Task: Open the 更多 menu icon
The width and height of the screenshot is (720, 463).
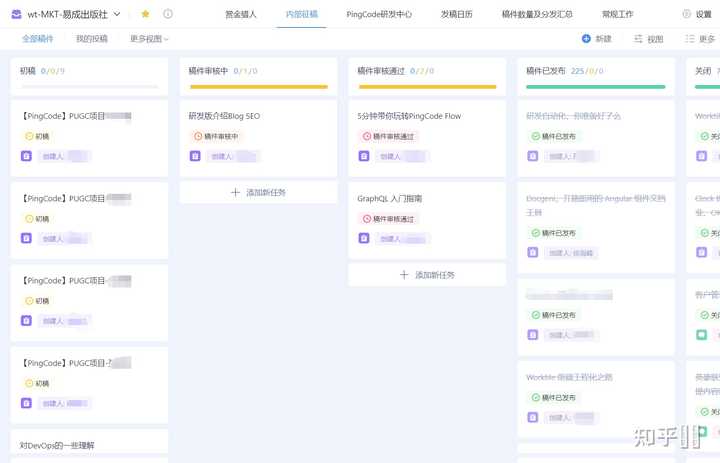Action: (x=689, y=39)
